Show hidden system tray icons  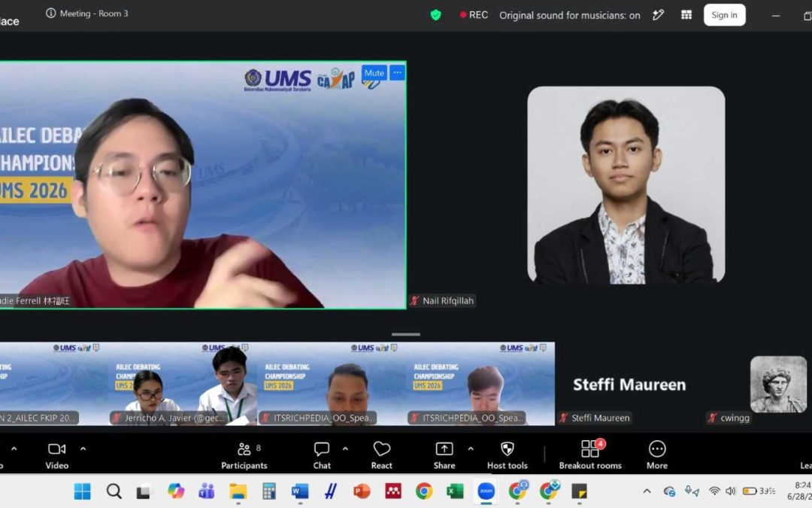pyautogui.click(x=647, y=491)
